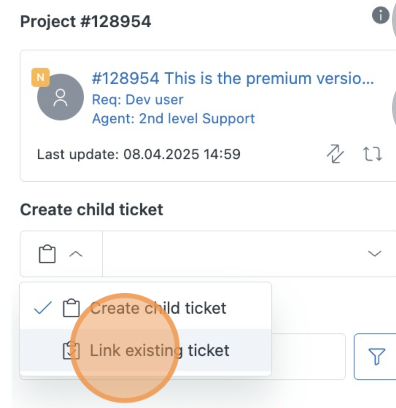Click the orange N badge on the avatar
Viewport: 396px width, 408px height.
click(41, 77)
